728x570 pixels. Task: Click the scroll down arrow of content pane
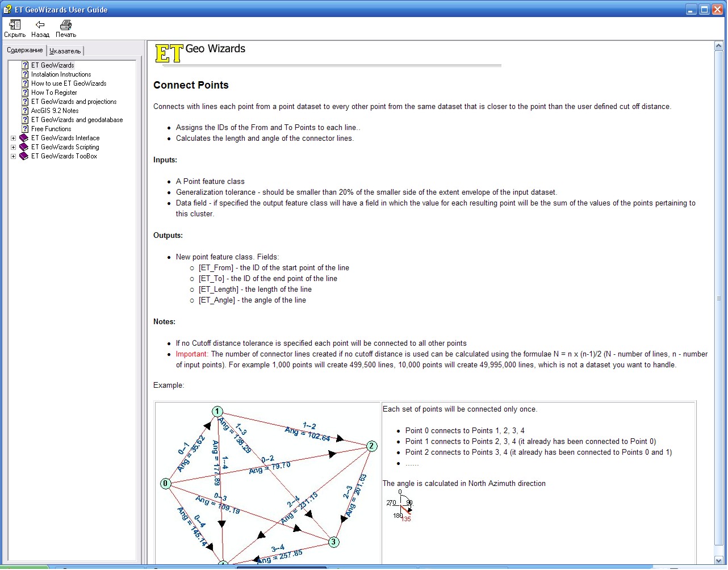(x=718, y=560)
